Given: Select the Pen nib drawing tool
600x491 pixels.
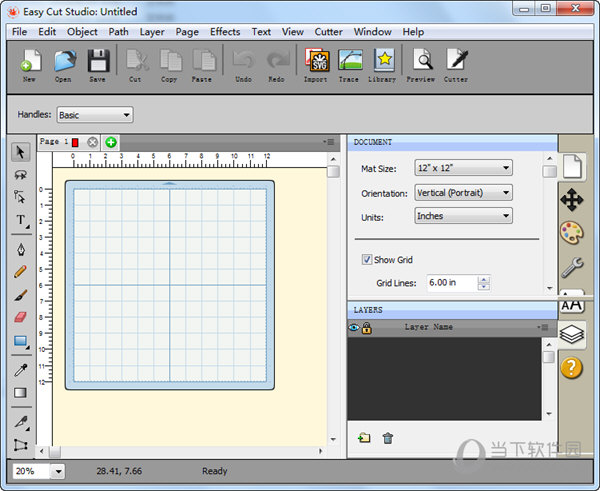Looking at the screenshot, I should pos(21,250).
